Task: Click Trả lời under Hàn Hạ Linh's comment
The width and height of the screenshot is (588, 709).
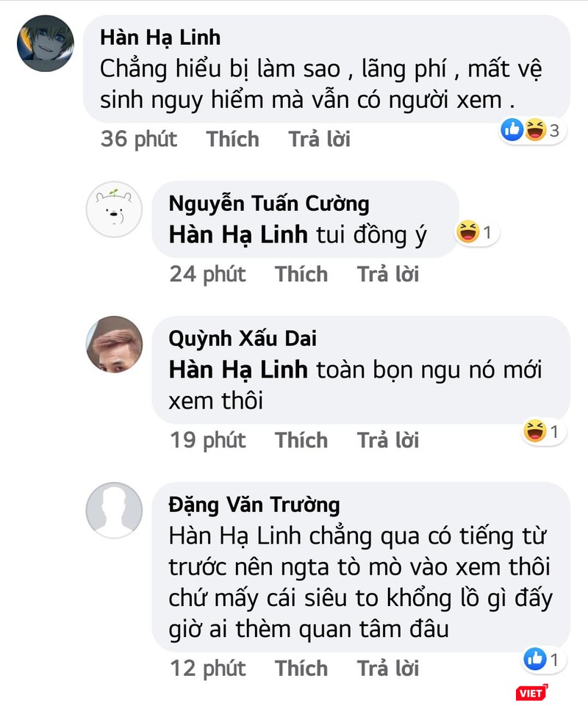Action: point(319,139)
